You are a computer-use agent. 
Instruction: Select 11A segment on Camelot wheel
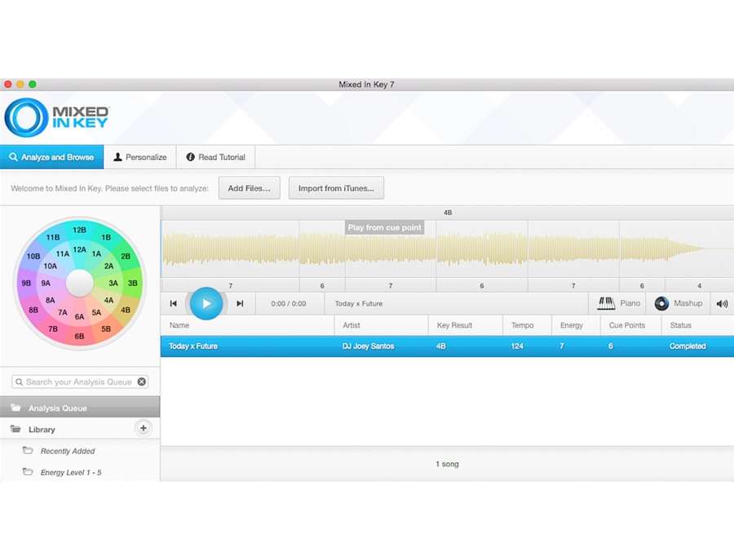[63, 254]
